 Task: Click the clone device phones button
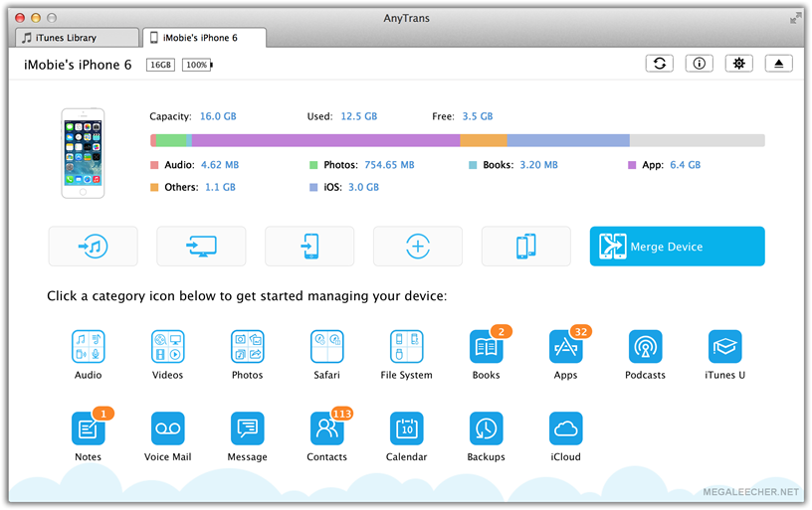tap(526, 247)
